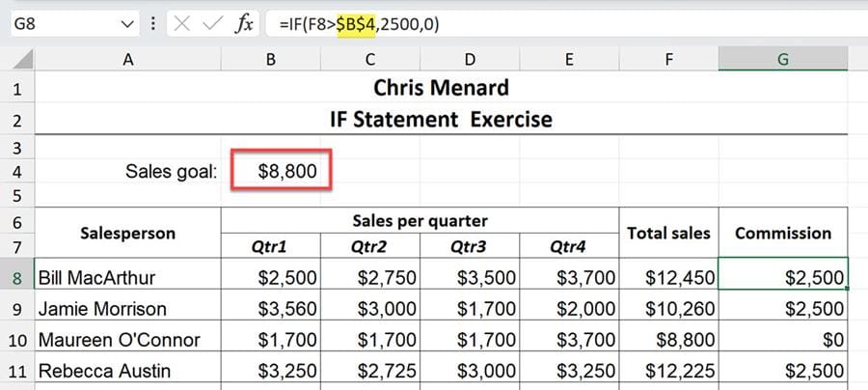This screenshot has width=868, height=390.
Task: Select Maureen O'Connor's $0 commission cell
Action: pos(782,340)
